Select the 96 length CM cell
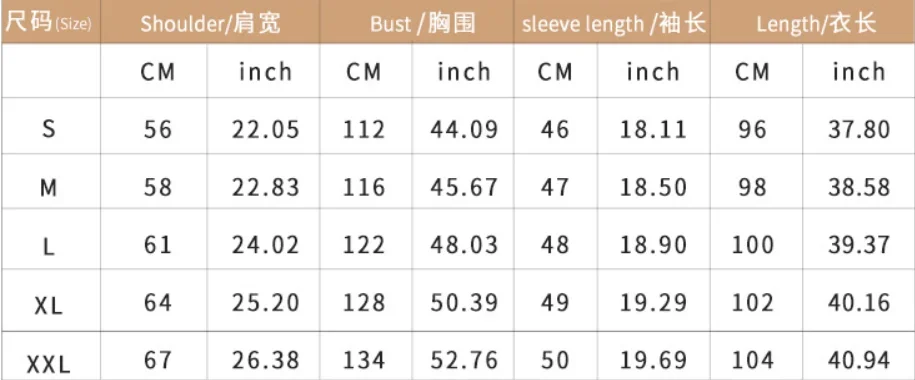This screenshot has width=915, height=380. (x=752, y=129)
